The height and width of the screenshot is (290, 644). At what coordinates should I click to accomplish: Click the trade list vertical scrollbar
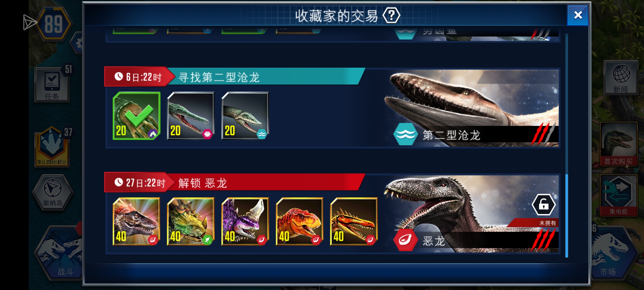[x=567, y=145]
